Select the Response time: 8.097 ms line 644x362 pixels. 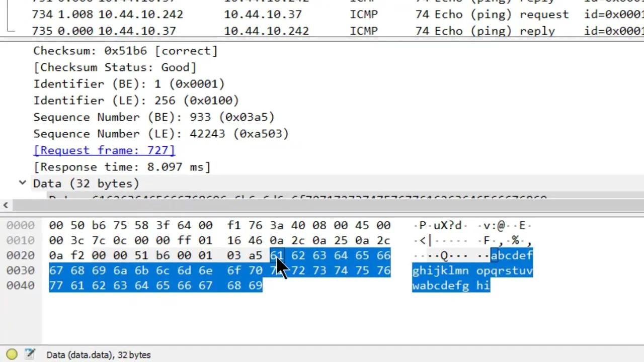(122, 167)
